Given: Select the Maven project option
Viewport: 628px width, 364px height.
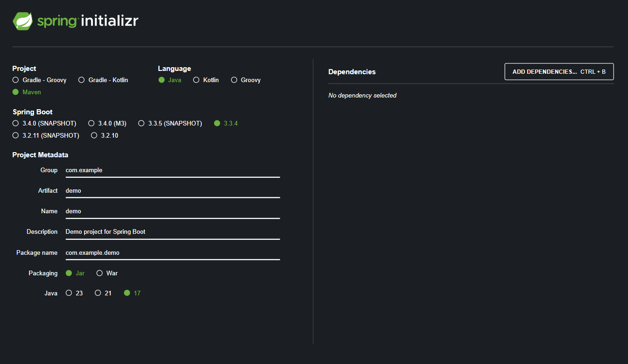Looking at the screenshot, I should pos(27,92).
